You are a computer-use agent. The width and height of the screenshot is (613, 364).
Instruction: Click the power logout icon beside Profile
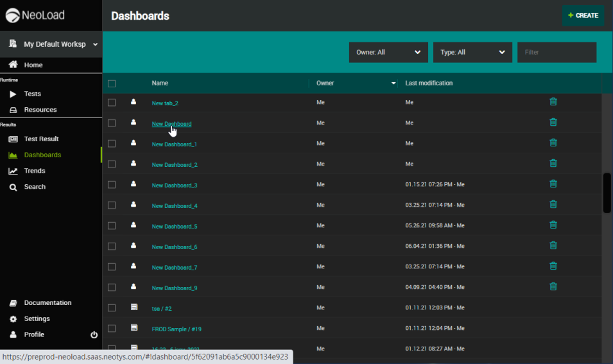(94, 335)
